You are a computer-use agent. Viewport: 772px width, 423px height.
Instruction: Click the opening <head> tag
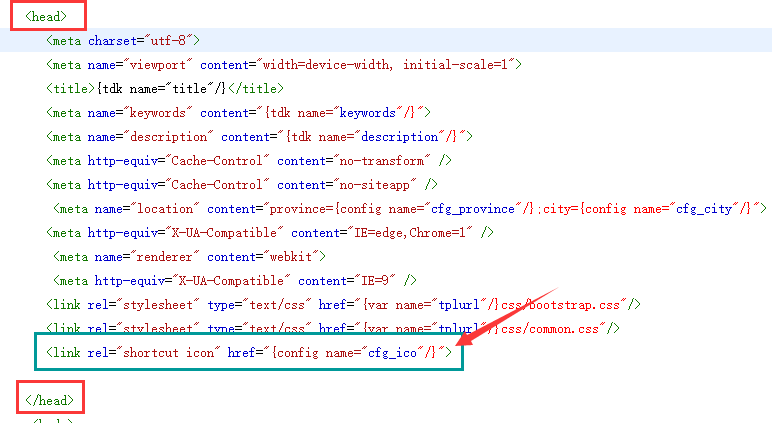(48, 16)
